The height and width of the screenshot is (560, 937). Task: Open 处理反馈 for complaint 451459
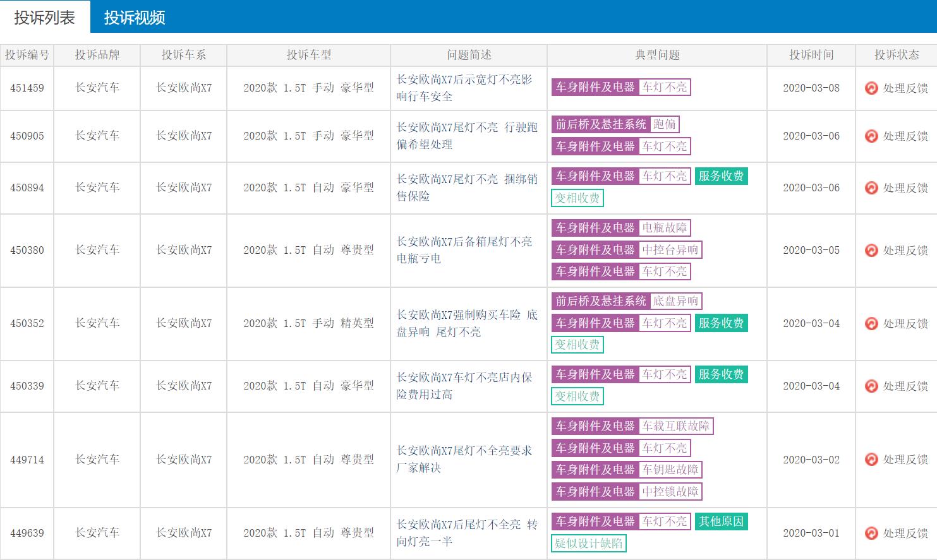click(x=905, y=88)
